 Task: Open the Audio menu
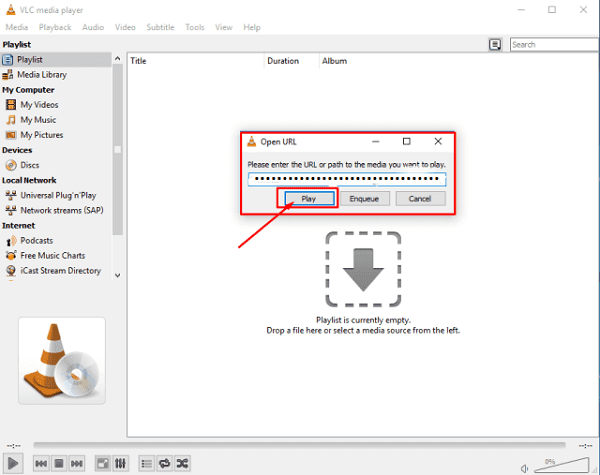click(x=93, y=27)
